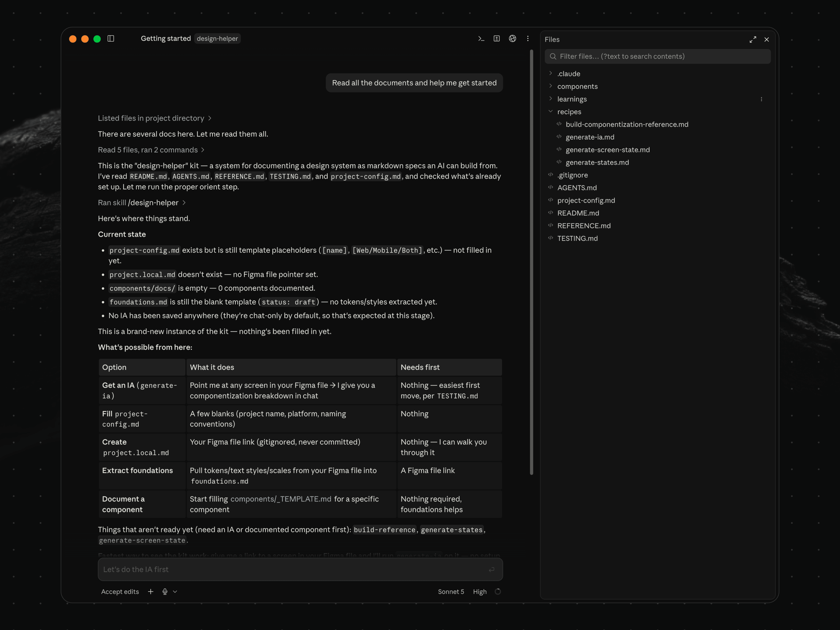This screenshot has width=840, height=630.
Task: Open README.md in the file tree
Action: coord(578,213)
